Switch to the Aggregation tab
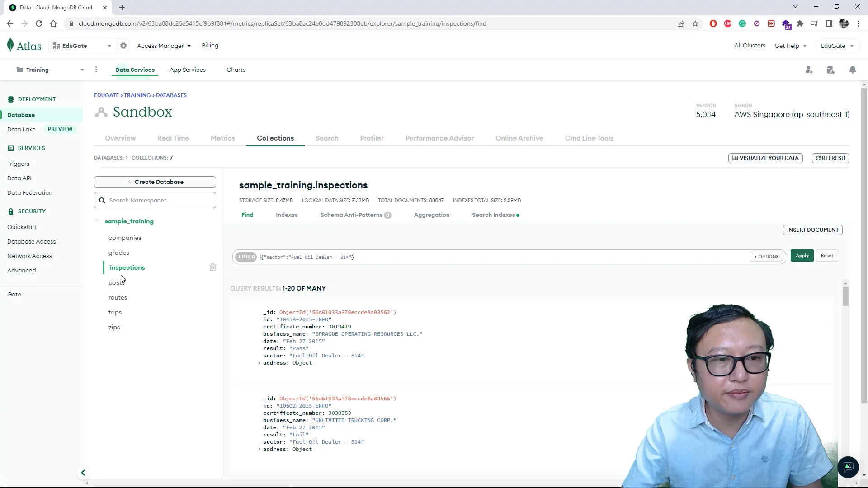Viewport: 868px width, 488px height. pos(432,215)
